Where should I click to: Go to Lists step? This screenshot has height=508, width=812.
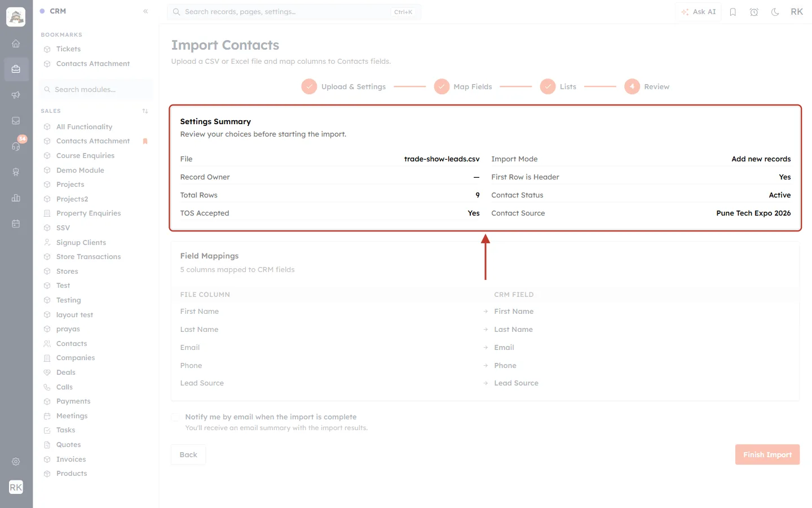point(558,86)
